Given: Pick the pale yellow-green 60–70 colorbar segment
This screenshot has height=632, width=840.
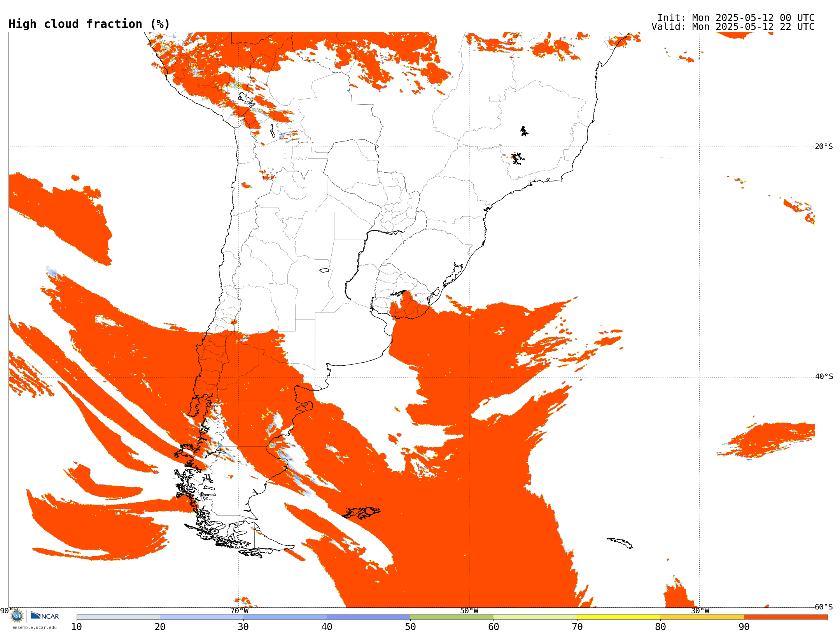Looking at the screenshot, I should pos(535,617).
